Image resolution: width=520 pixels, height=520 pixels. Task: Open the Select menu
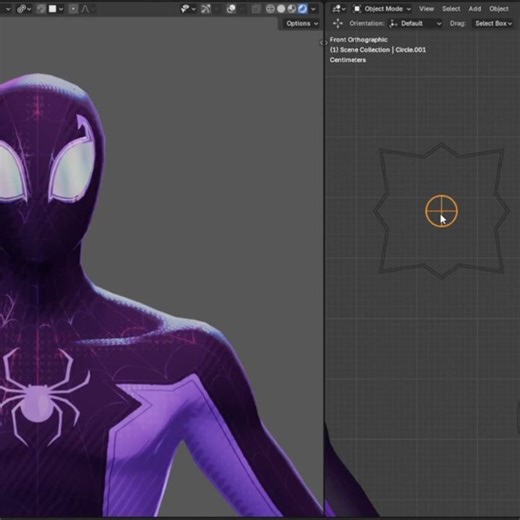(x=451, y=9)
